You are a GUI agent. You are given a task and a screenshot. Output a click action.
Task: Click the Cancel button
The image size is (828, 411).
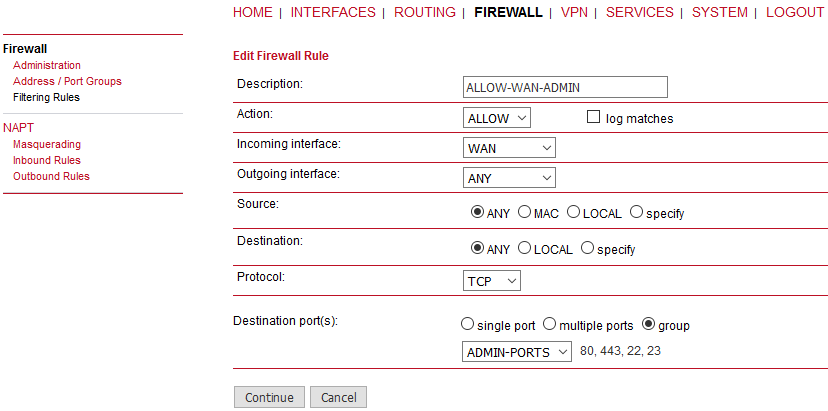click(338, 397)
